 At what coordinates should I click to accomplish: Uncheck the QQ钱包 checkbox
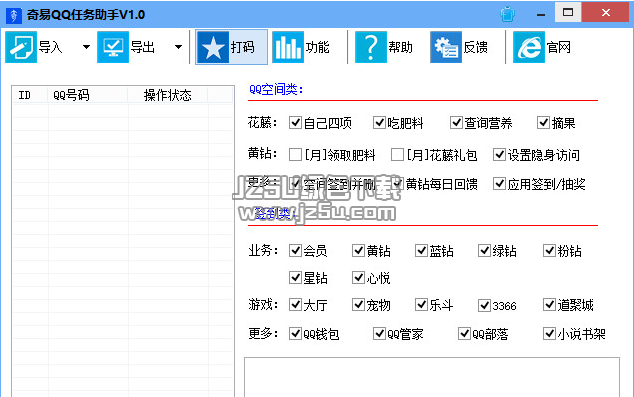coord(295,334)
